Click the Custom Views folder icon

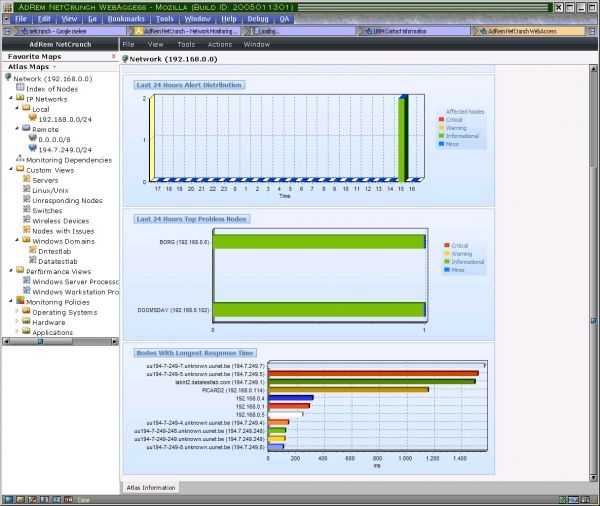point(20,169)
